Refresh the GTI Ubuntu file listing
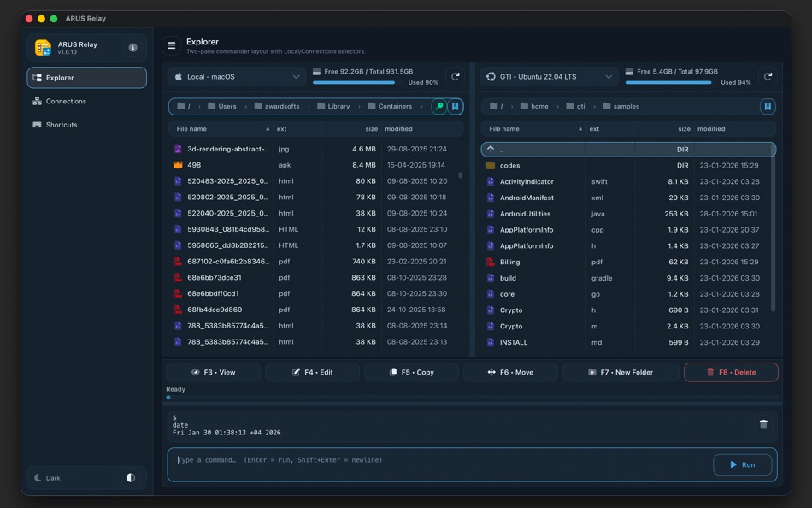This screenshot has width=812, height=508. 768,76
